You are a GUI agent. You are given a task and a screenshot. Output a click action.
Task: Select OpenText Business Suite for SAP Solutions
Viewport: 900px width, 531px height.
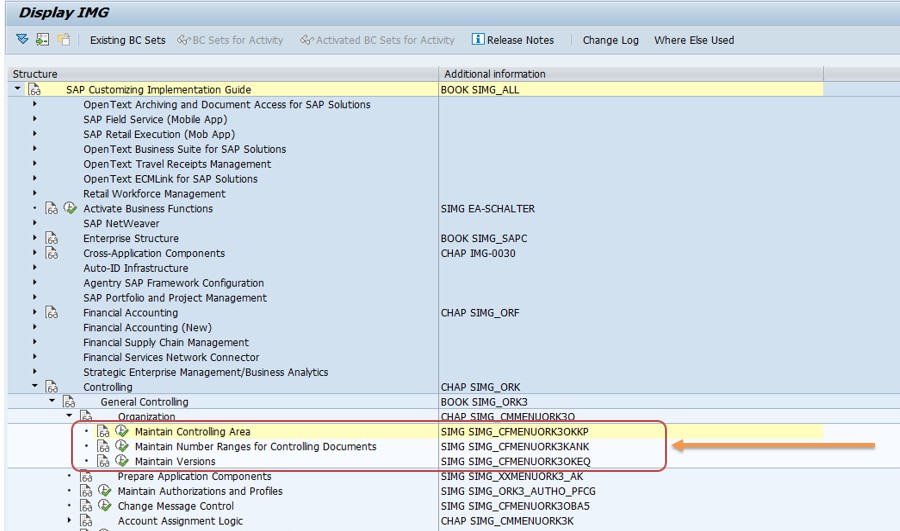184,149
